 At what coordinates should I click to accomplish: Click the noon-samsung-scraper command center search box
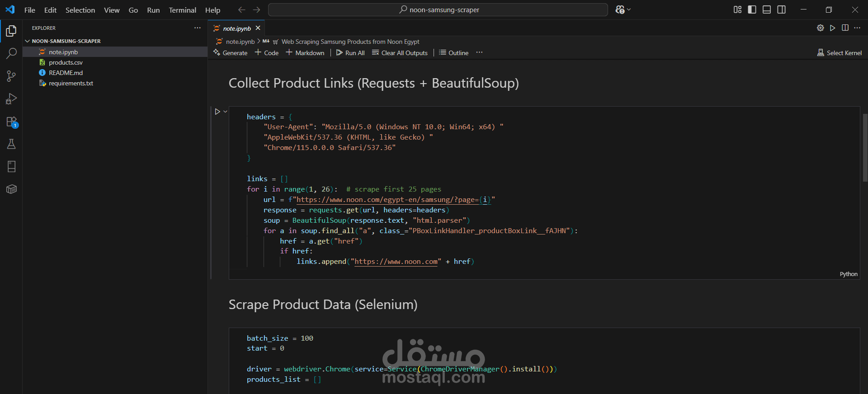438,9
